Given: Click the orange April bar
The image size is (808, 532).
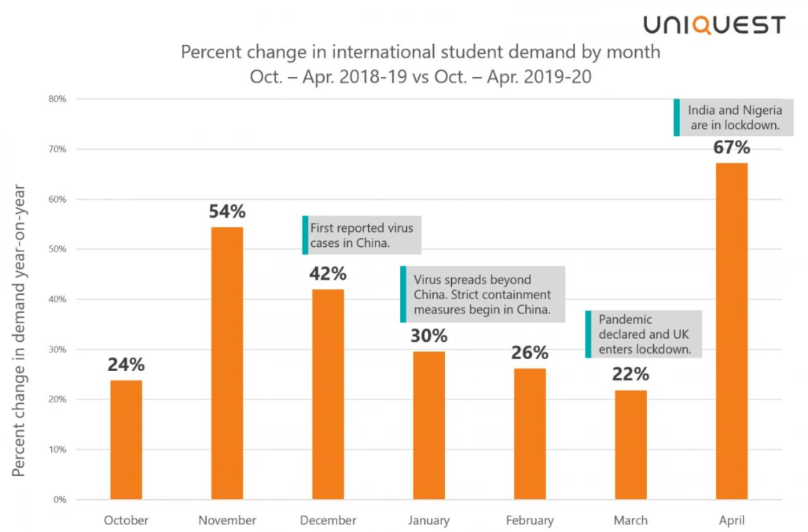Looking at the screenshot, I should [x=731, y=331].
